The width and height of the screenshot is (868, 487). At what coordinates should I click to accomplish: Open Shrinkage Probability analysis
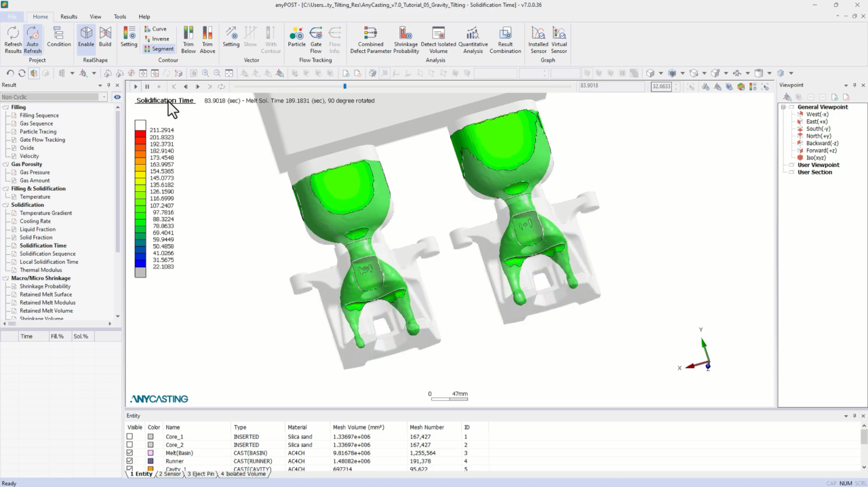pyautogui.click(x=406, y=40)
